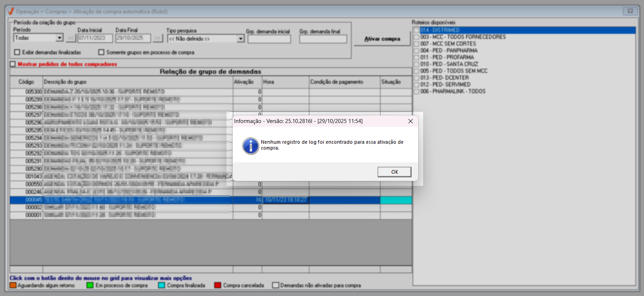Check the 003 - MCC - TODOS FORNECEDORES route
Screen dimensions: 644x296
tap(417, 37)
